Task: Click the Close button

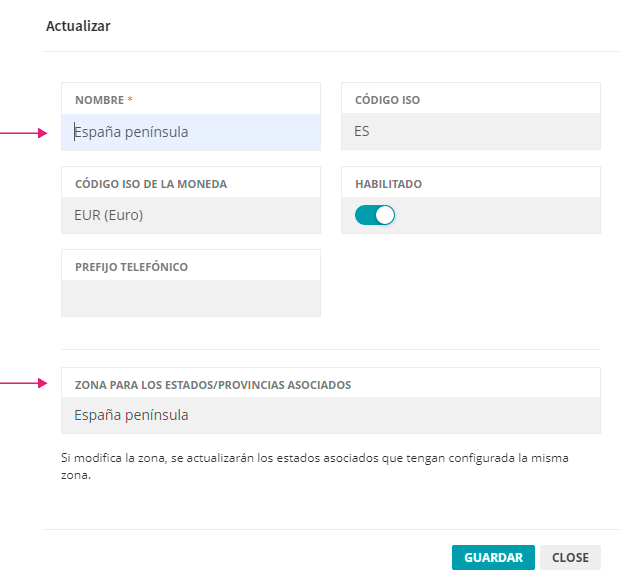Action: tap(571, 557)
